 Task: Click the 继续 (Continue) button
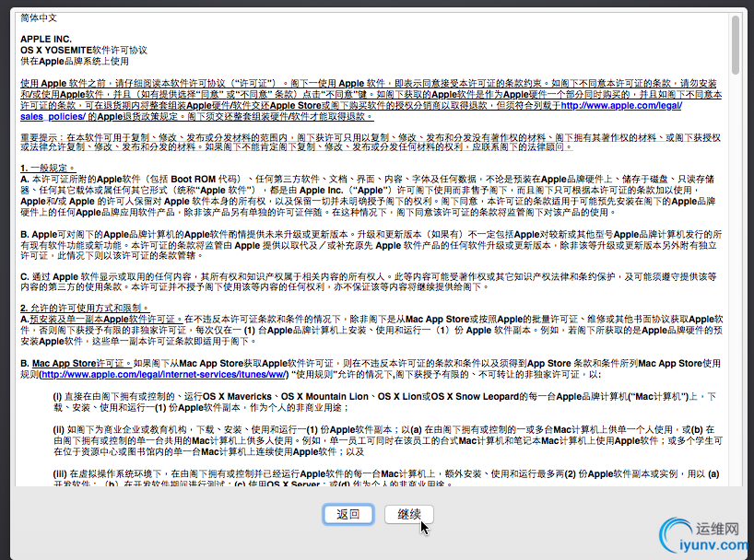pos(408,514)
